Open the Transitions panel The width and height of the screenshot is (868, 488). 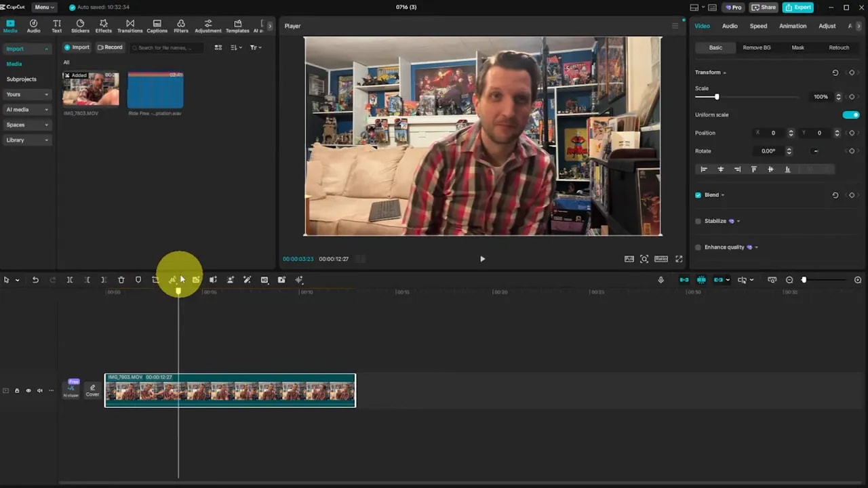click(130, 26)
